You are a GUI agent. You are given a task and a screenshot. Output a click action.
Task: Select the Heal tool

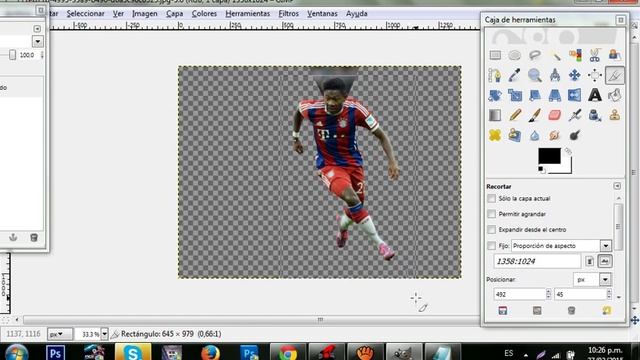(x=495, y=135)
